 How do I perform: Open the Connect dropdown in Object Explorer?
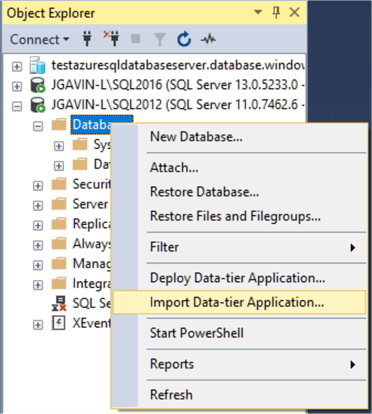click(39, 40)
